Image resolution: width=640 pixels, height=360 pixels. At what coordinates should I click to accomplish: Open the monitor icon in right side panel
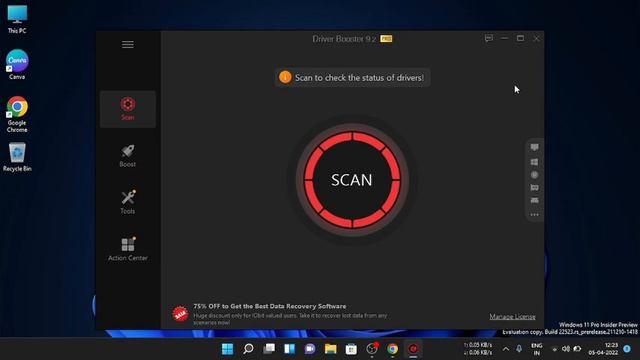click(534, 147)
